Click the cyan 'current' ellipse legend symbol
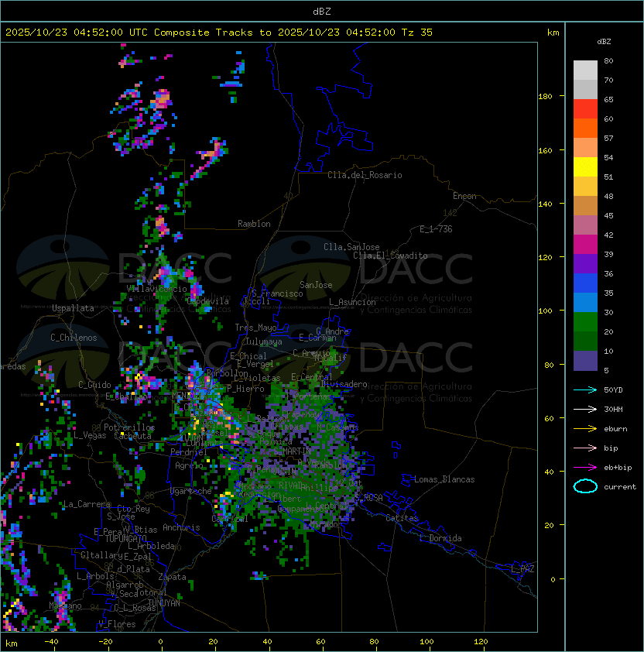 click(x=585, y=486)
